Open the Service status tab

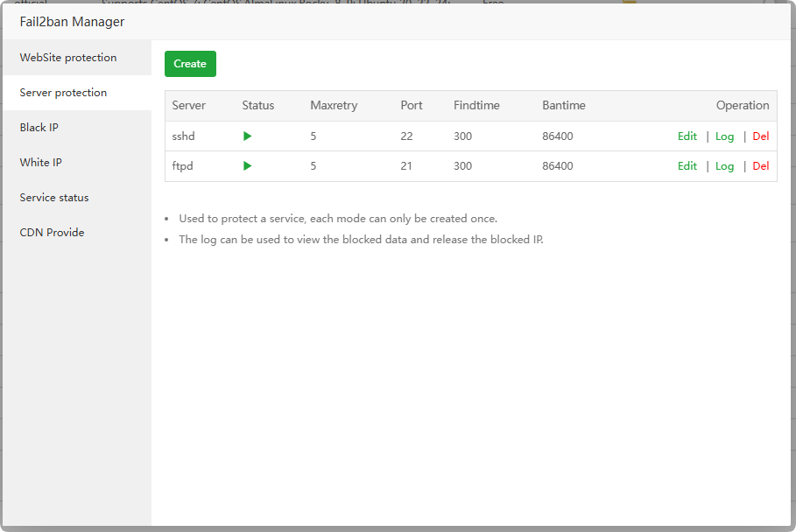pyautogui.click(x=54, y=198)
